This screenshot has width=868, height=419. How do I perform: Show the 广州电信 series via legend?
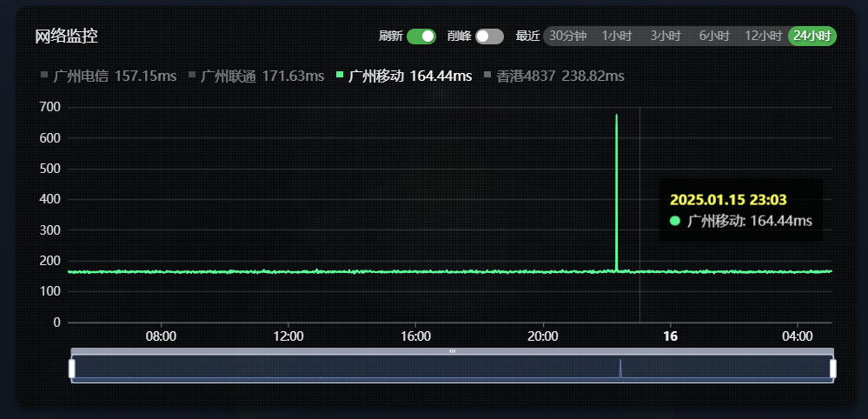click(115, 76)
